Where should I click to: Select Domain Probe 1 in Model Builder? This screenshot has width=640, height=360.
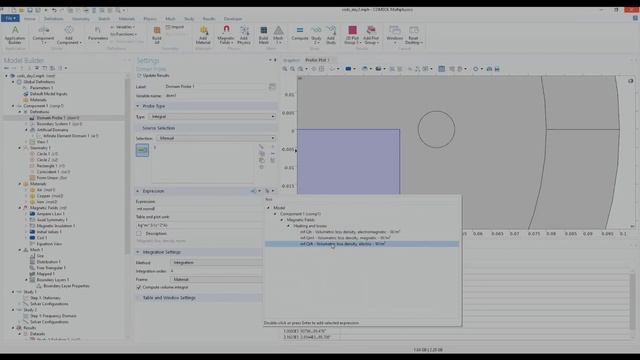coord(58,118)
